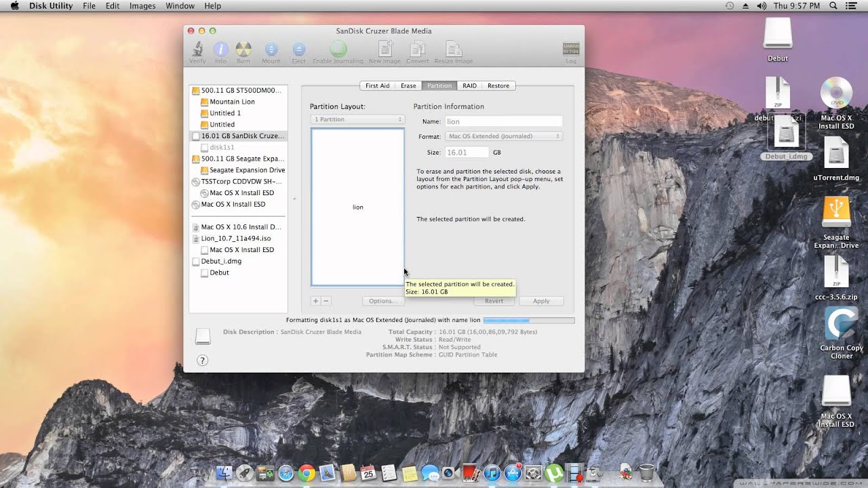This screenshot has height=488, width=868.
Task: Switch to the Erase tab
Action: (408, 85)
